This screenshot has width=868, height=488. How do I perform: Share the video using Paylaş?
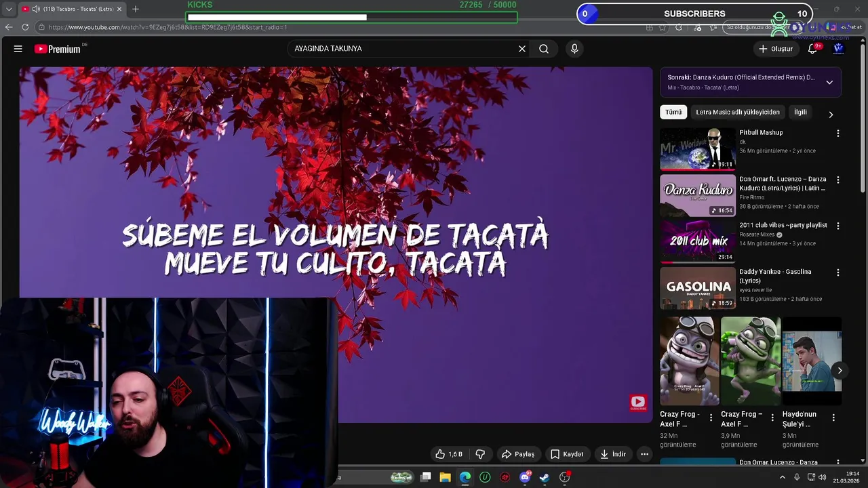tap(518, 454)
